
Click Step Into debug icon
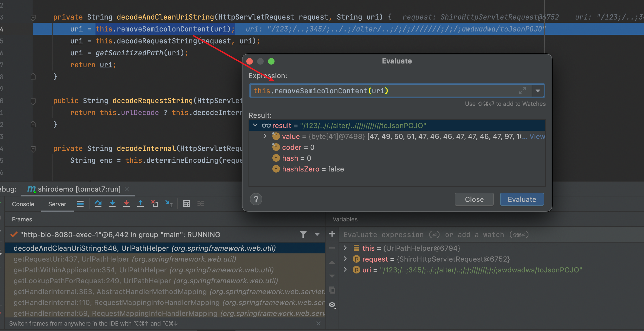(x=112, y=204)
